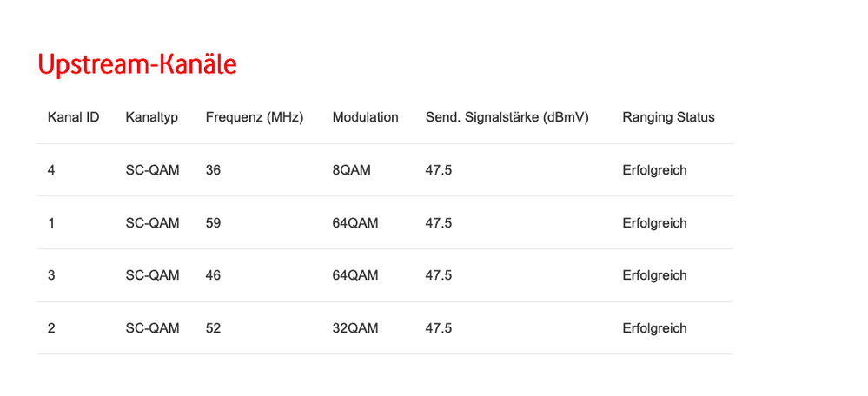Click Erfolgreich status for 59 MHz channel

(654, 223)
